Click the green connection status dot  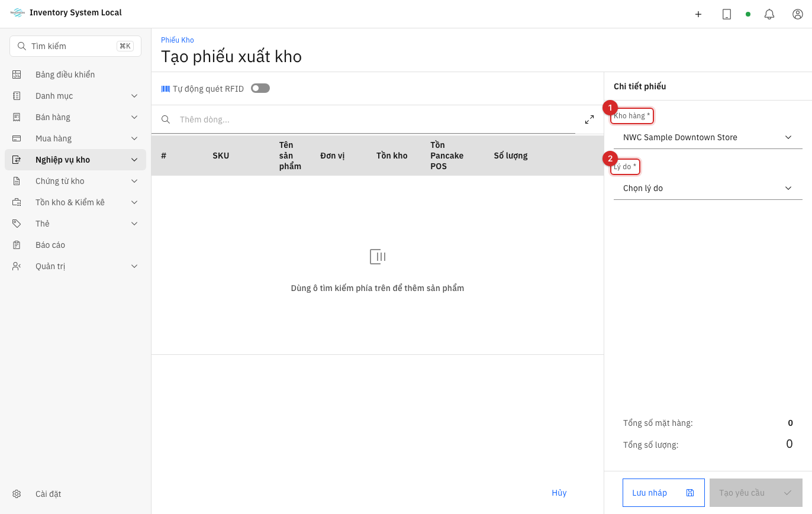(x=748, y=14)
